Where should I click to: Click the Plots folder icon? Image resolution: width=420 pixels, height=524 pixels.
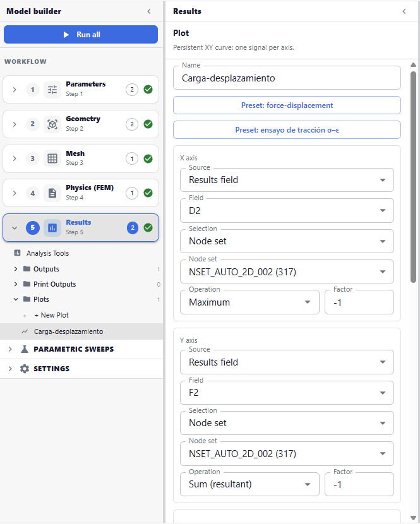click(x=27, y=299)
